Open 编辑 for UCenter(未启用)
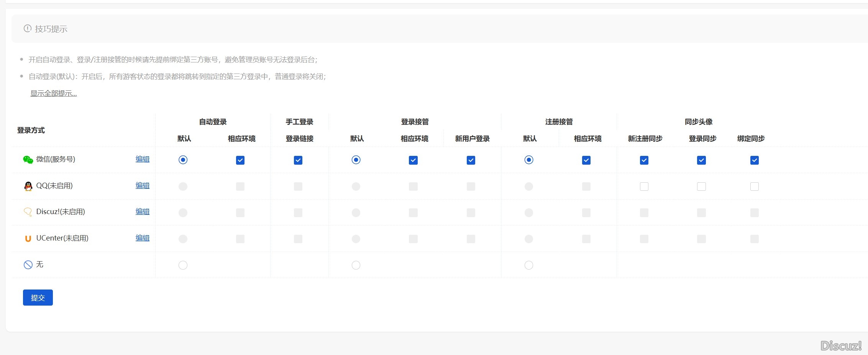 click(x=143, y=238)
